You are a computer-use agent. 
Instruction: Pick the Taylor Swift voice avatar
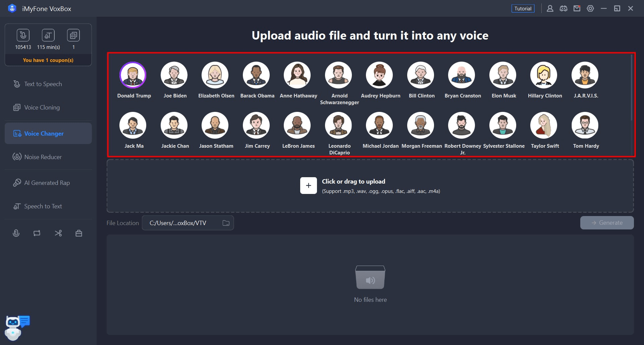544,125
